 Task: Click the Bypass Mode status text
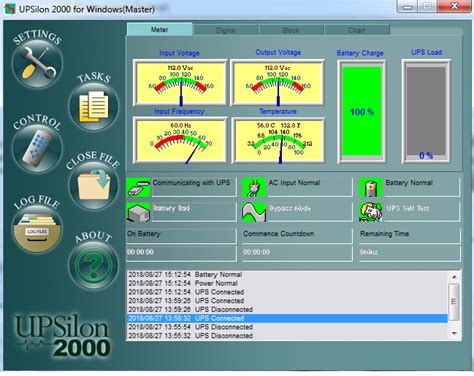(x=290, y=208)
